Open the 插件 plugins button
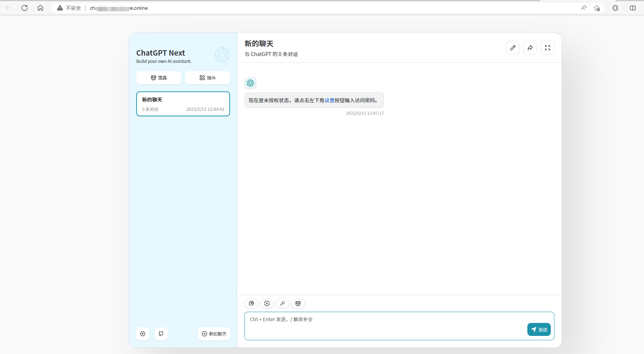The height and width of the screenshot is (354, 644). 207,78
